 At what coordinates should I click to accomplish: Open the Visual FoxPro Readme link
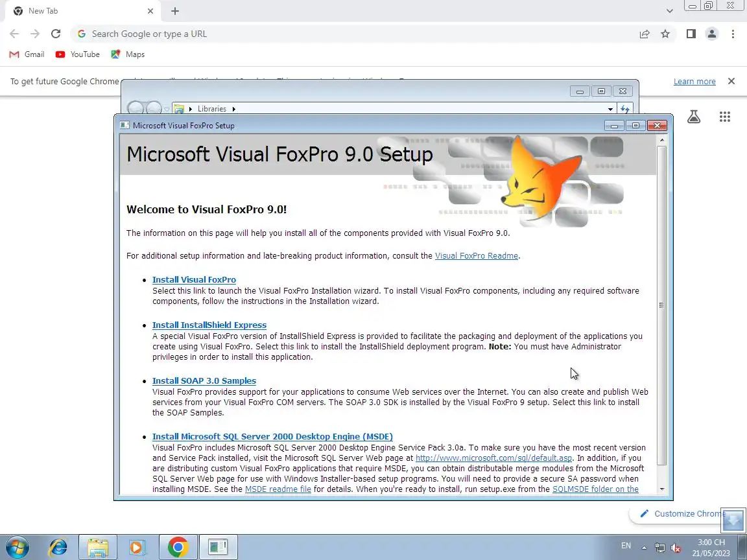(x=477, y=256)
